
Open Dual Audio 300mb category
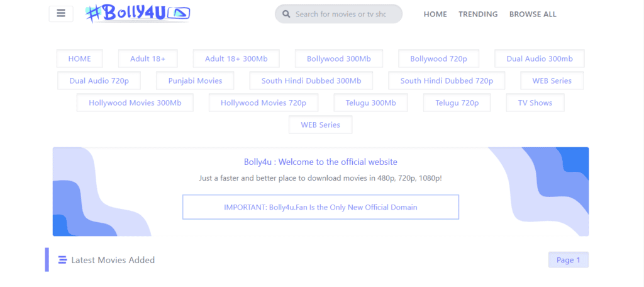point(539,59)
